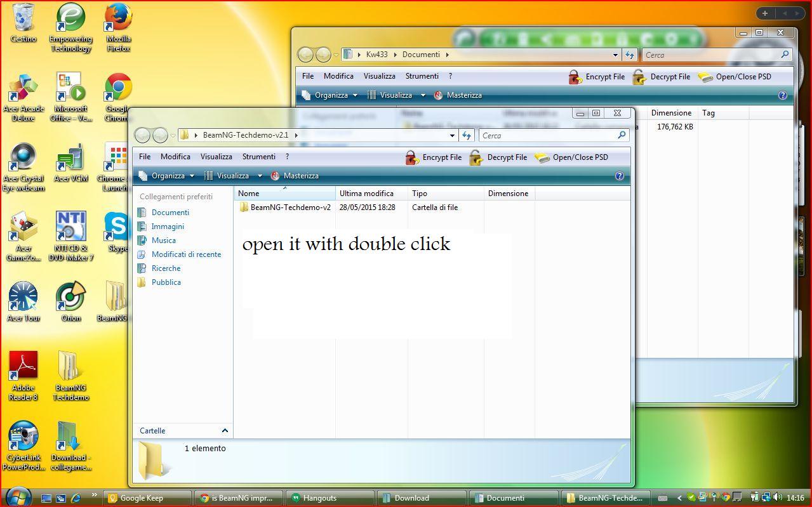Screen dimensions: 812x507
Task: Select Adobe Reader 8 desktop icon
Action: [23, 376]
